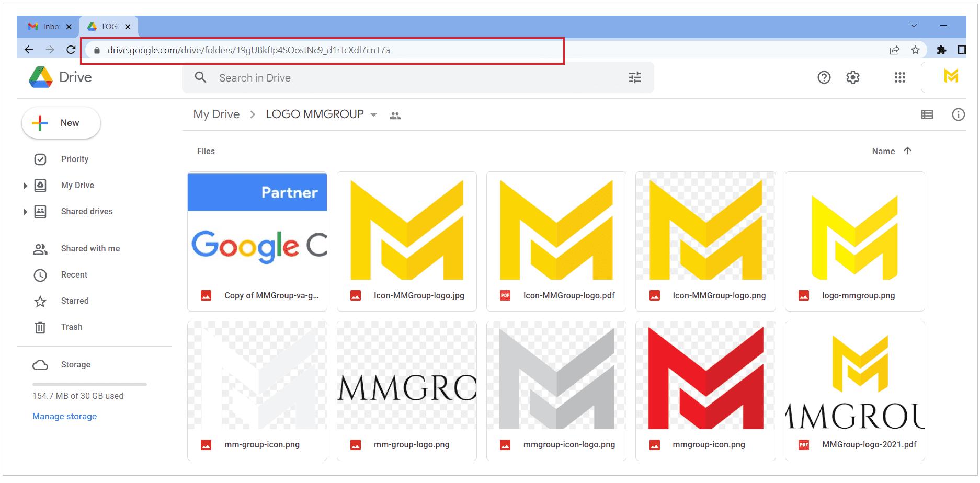The height and width of the screenshot is (483, 980).
Task: Click the site lock icon in address bar
Action: click(96, 50)
